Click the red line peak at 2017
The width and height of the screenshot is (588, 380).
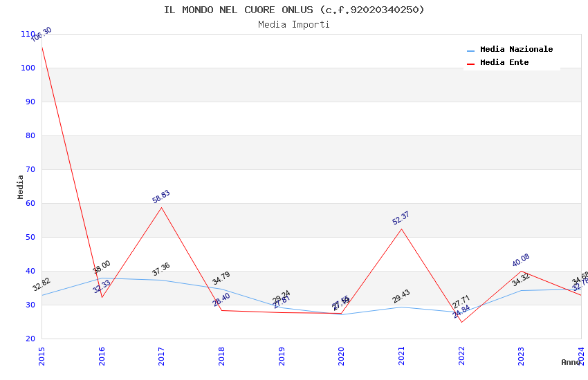tap(162, 207)
